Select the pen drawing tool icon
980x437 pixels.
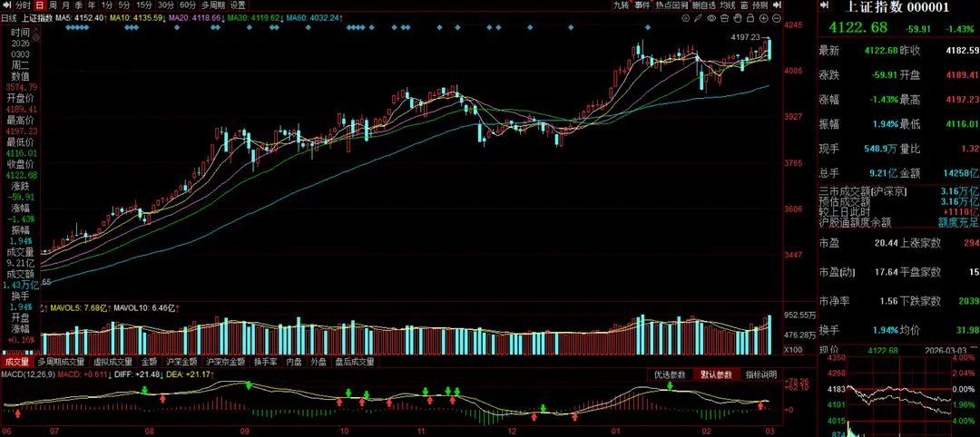(698, 18)
